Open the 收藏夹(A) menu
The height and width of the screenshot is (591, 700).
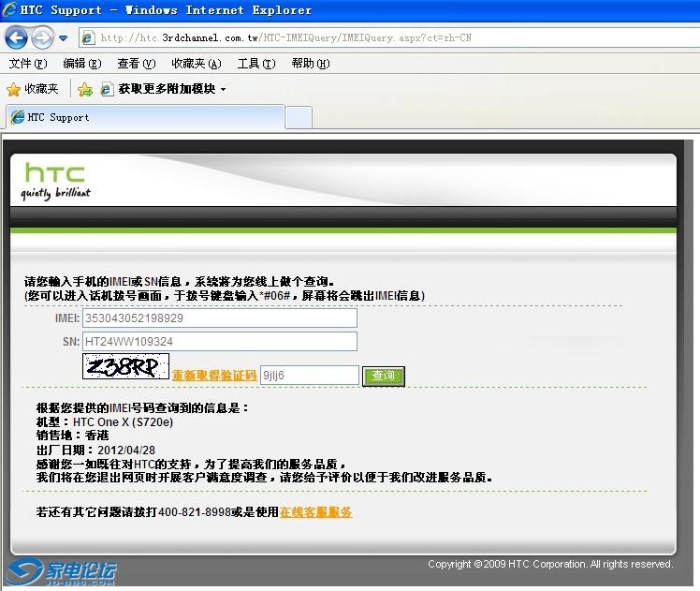(x=196, y=64)
